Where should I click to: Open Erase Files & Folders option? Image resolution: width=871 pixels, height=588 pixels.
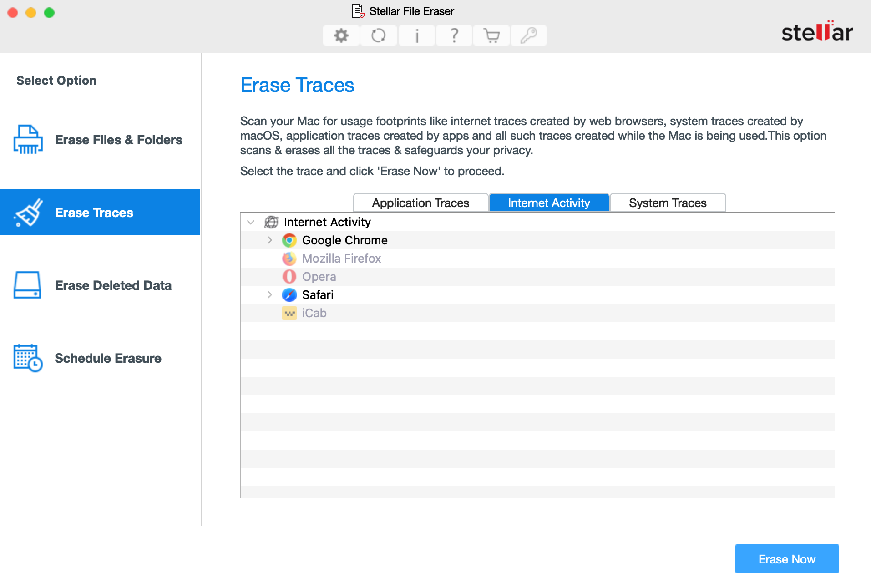[100, 140]
